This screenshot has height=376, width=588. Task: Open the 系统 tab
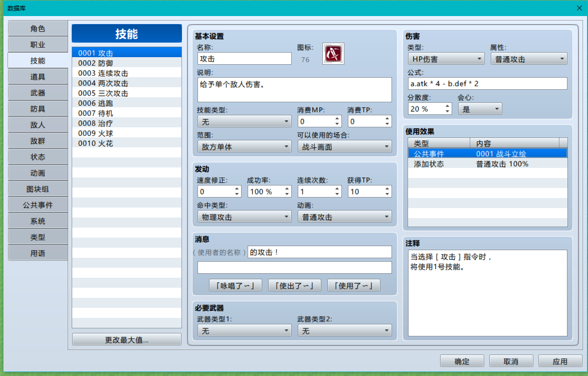38,221
